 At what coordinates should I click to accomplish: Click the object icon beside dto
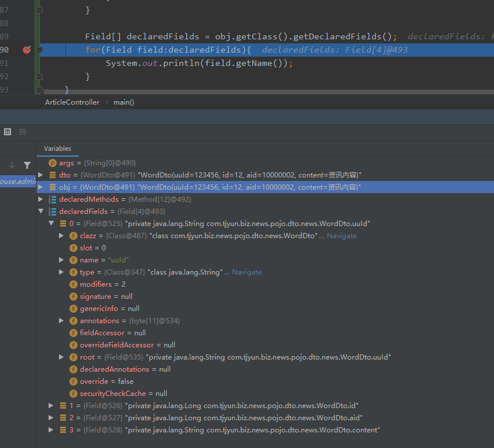[x=53, y=175]
